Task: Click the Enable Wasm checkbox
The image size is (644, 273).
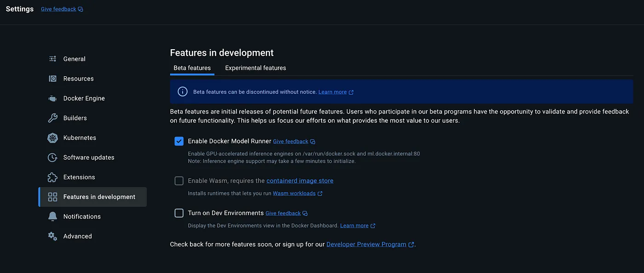Action: click(x=179, y=181)
